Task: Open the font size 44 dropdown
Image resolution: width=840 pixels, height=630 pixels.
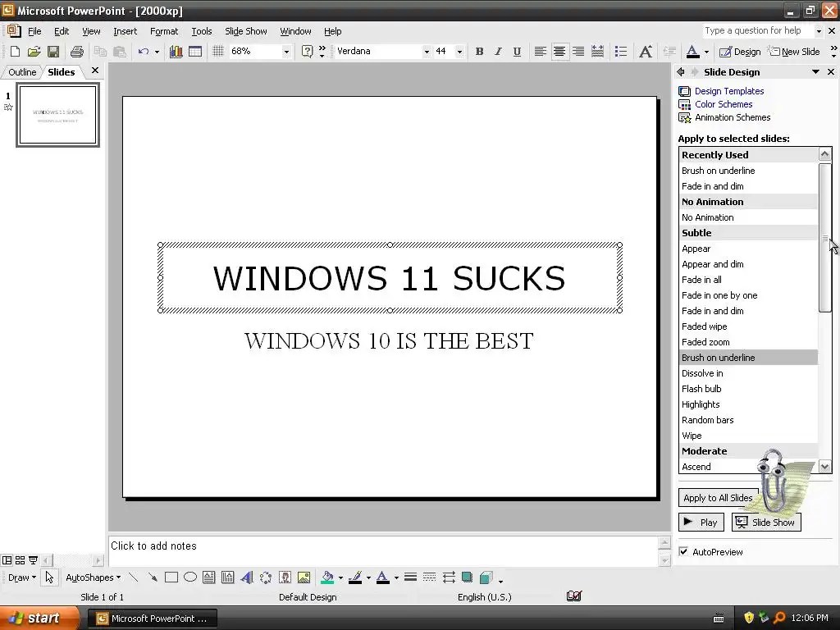Action: pyautogui.click(x=459, y=52)
